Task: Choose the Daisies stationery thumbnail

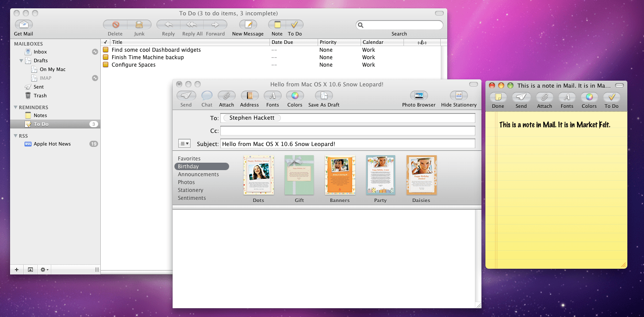Action: (421, 175)
